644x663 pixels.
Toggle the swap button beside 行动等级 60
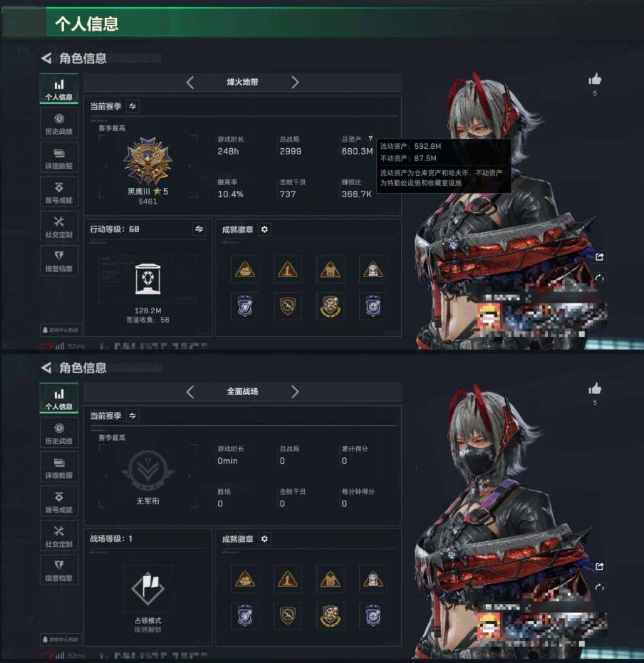click(x=199, y=229)
